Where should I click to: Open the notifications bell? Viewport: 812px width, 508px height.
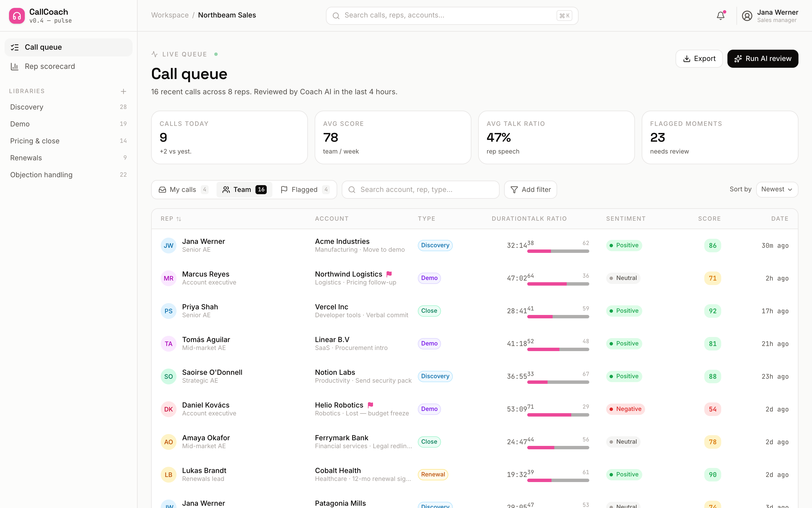(720, 16)
